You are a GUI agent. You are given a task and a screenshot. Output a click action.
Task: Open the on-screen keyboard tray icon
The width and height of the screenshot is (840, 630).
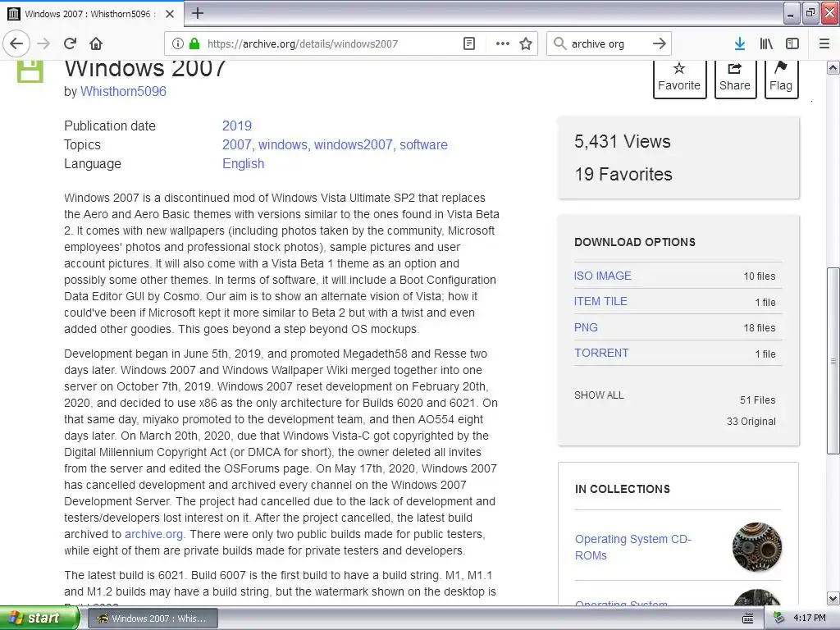coord(748,619)
